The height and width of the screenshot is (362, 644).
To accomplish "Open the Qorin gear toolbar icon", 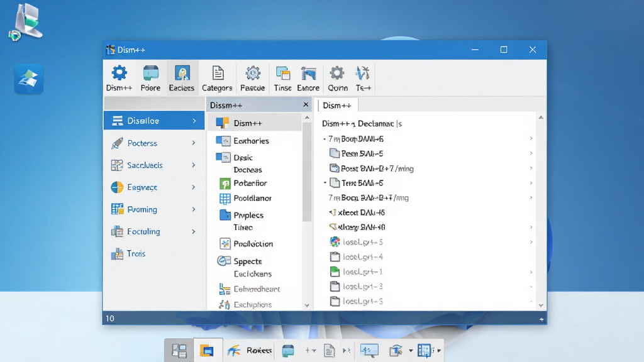I will (x=338, y=77).
